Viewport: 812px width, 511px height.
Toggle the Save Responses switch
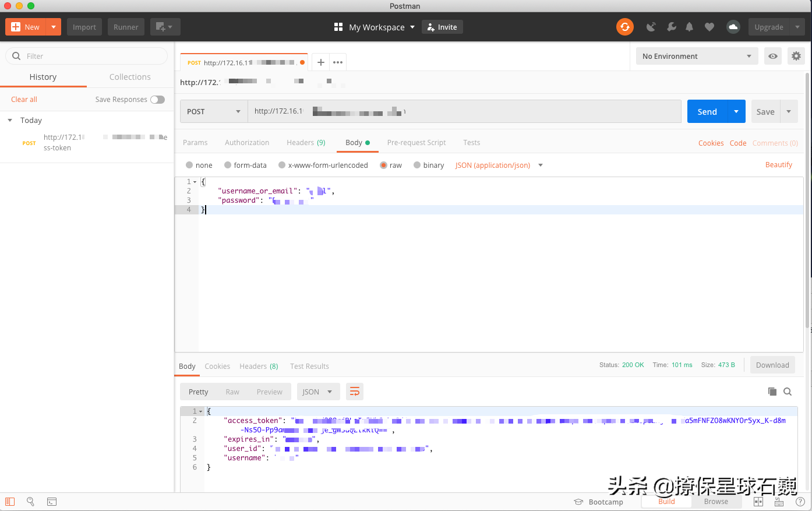[157, 100]
